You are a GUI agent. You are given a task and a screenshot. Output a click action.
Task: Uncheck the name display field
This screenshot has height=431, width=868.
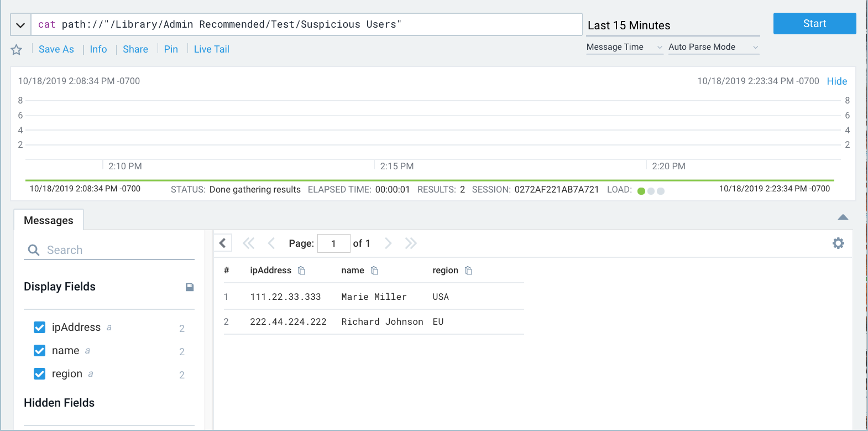coord(40,351)
